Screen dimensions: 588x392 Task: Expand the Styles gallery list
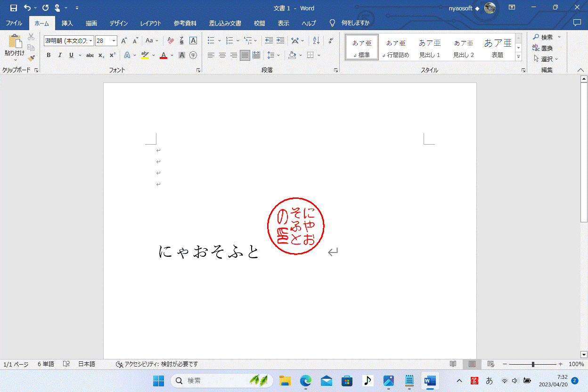[x=518, y=57]
